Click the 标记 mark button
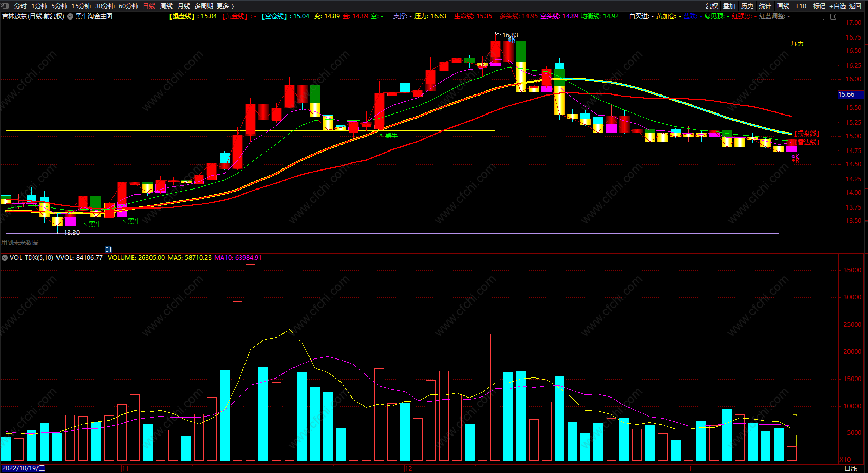The image size is (868, 473). click(819, 6)
